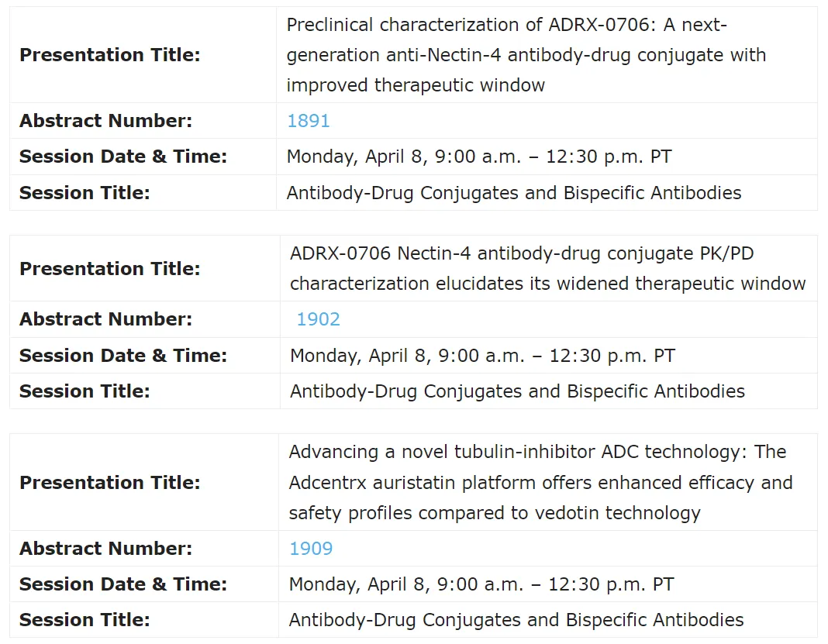Click 'Abstract Number:' label beside 1891

105,121
